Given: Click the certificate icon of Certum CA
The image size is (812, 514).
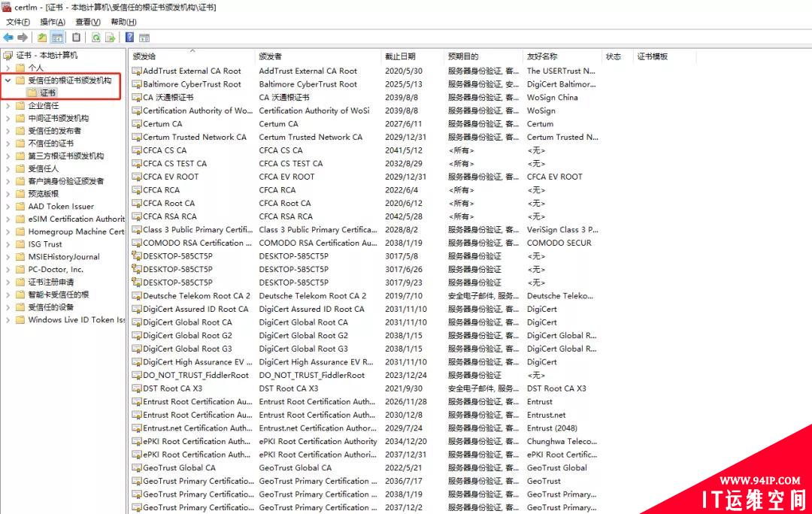Looking at the screenshot, I should 137,124.
